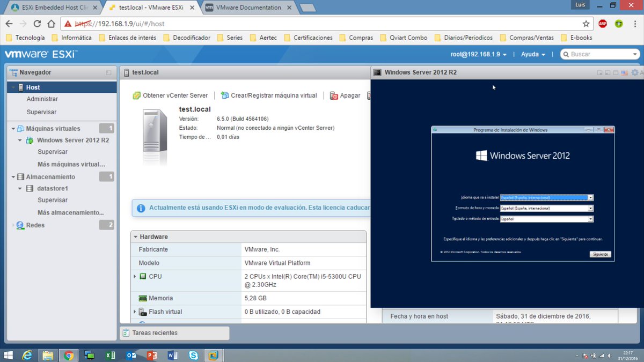Click the settings gear icon in console toolbar
Viewport: 644px width, 362px height.
[x=634, y=72]
